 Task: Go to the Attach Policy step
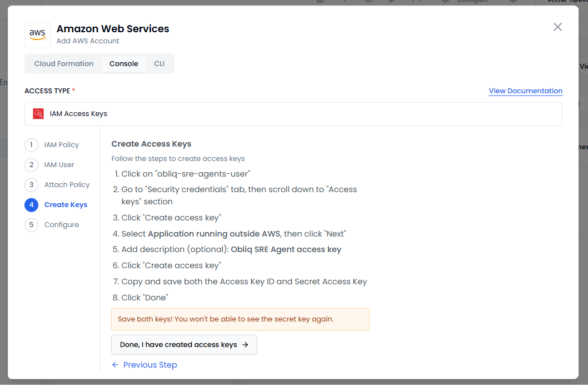click(67, 185)
